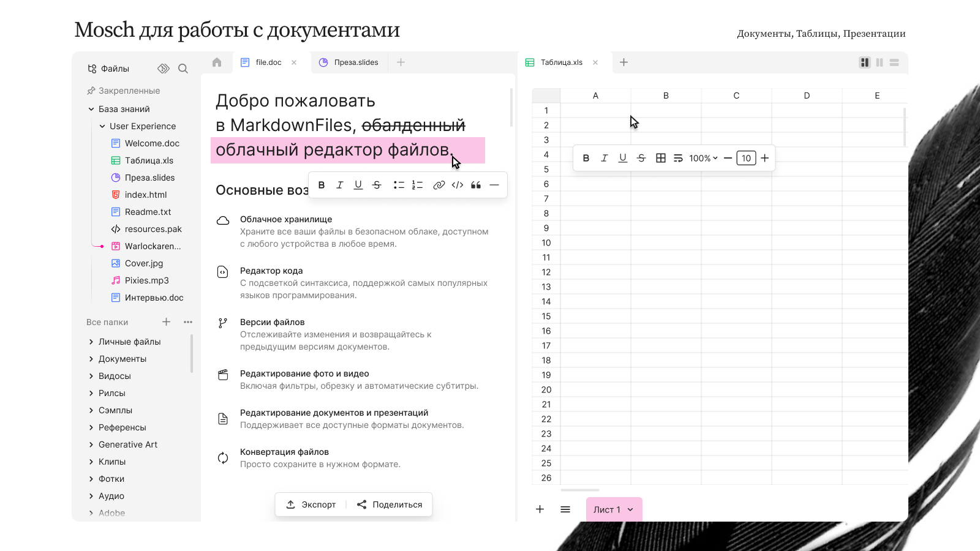Screen dimensions: 980x551
Task: Collapse the User Experience folder
Action: tap(102, 126)
